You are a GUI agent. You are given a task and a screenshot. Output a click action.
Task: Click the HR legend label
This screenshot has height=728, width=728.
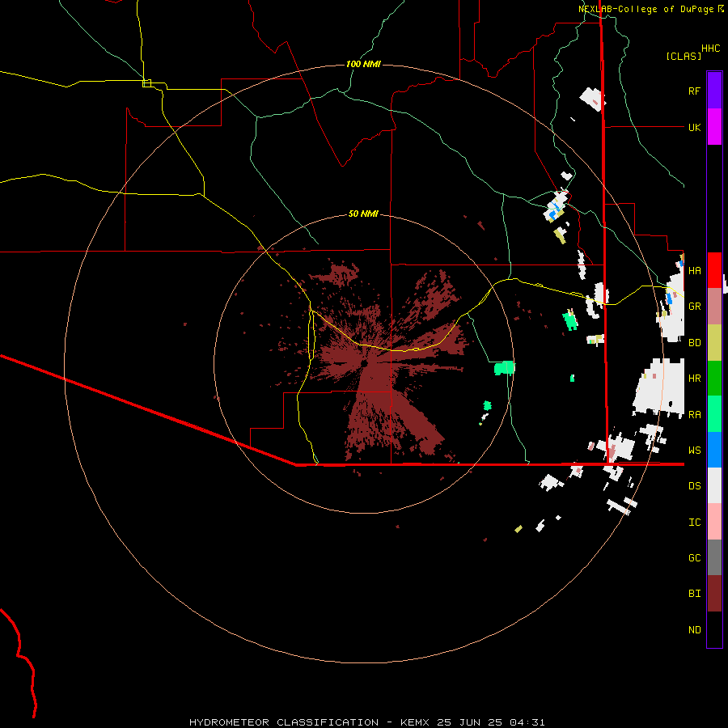coord(694,379)
